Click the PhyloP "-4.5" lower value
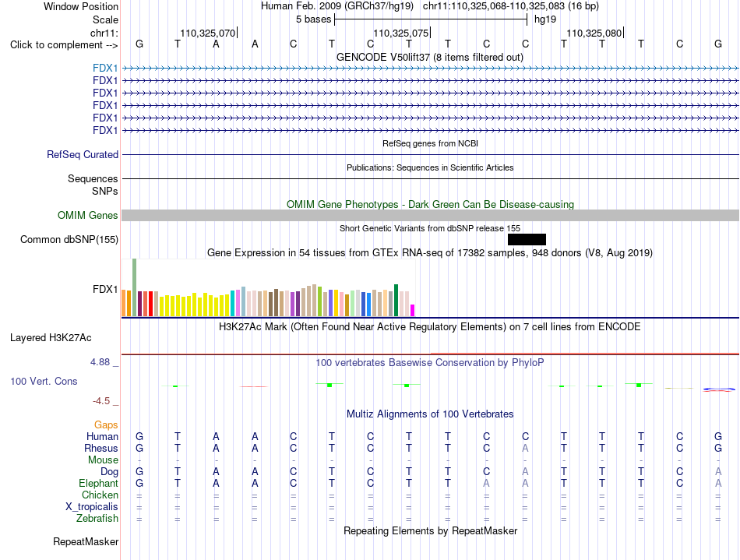The image size is (740, 560). point(101,401)
